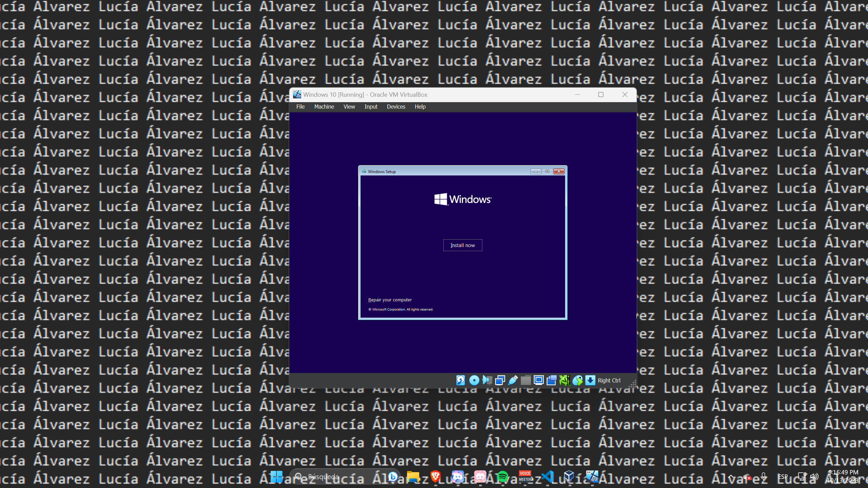Open the Machine menu
This screenshot has width=868, height=488.
click(x=324, y=107)
